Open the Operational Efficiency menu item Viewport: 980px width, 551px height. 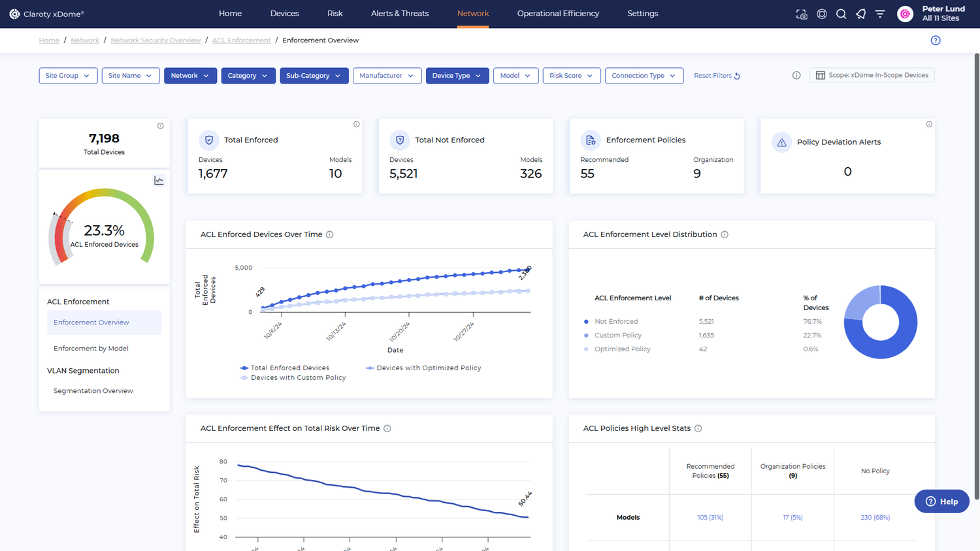point(558,14)
